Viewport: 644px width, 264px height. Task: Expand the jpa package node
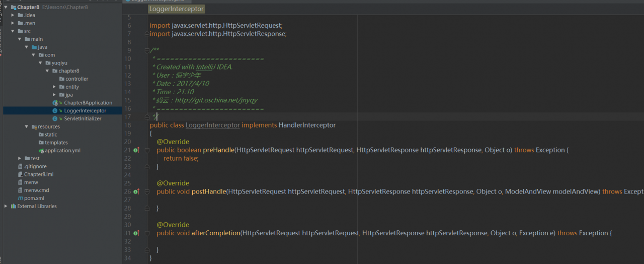54,95
